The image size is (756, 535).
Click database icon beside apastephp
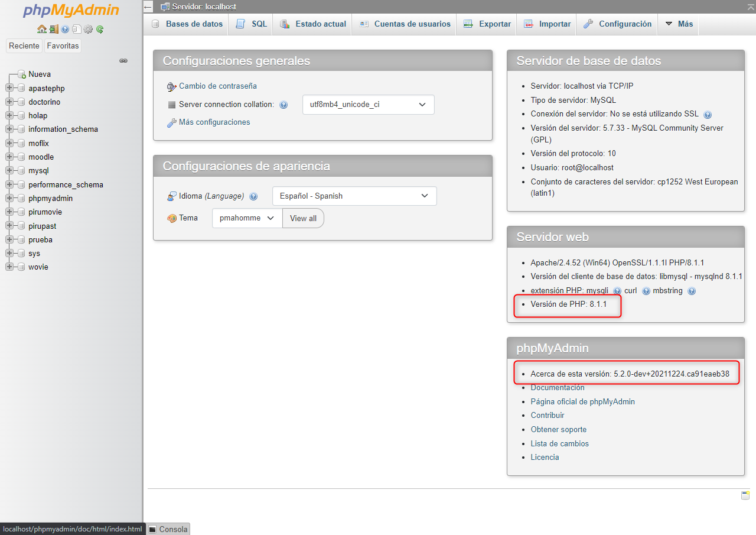click(x=22, y=88)
